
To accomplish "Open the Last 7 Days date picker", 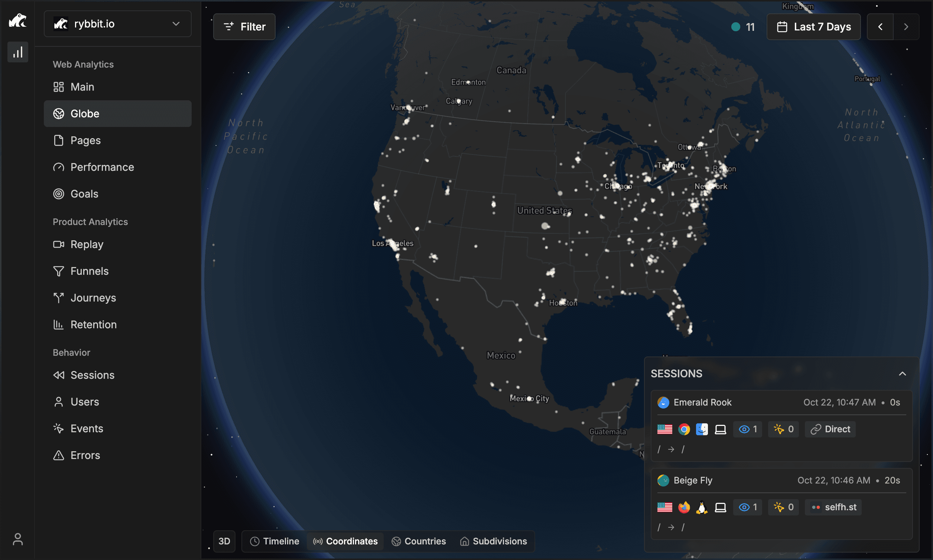I will (x=813, y=27).
